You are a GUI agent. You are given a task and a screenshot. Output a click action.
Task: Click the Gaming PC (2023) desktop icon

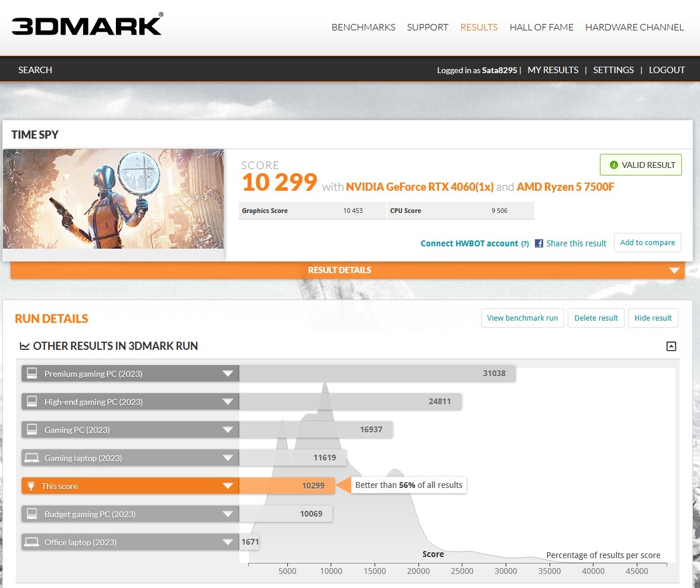coord(32,429)
